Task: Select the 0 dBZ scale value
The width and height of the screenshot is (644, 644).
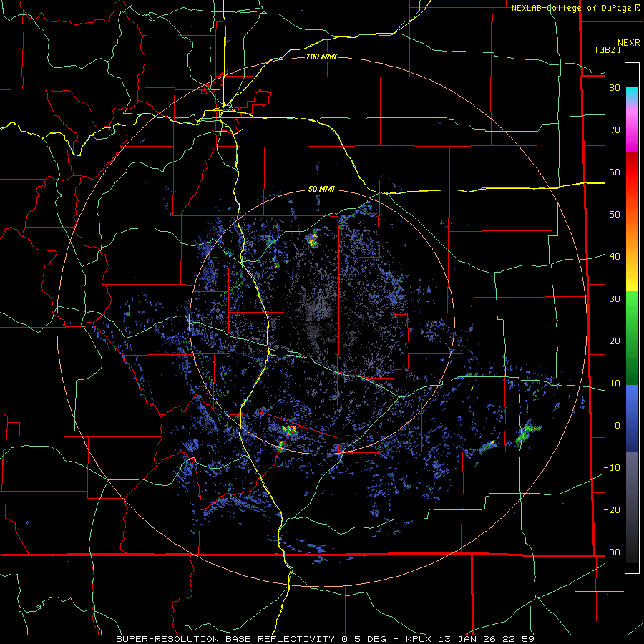Action: (618, 426)
